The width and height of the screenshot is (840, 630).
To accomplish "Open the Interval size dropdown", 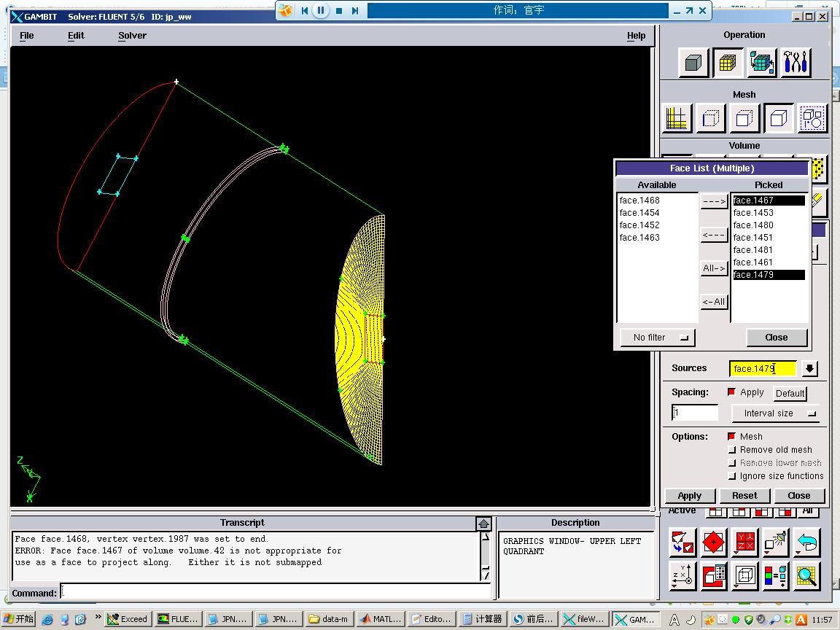I will tap(775, 413).
